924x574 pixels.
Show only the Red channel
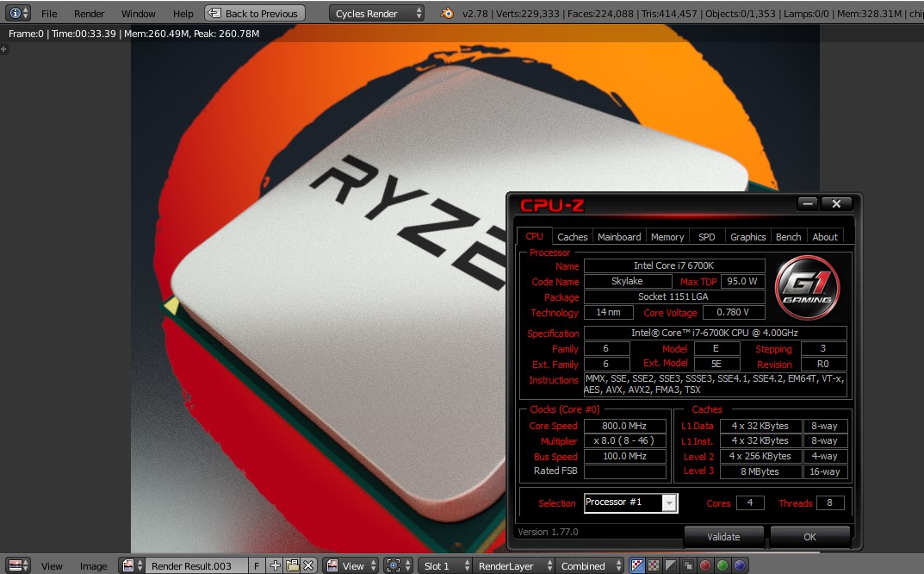pos(704,565)
